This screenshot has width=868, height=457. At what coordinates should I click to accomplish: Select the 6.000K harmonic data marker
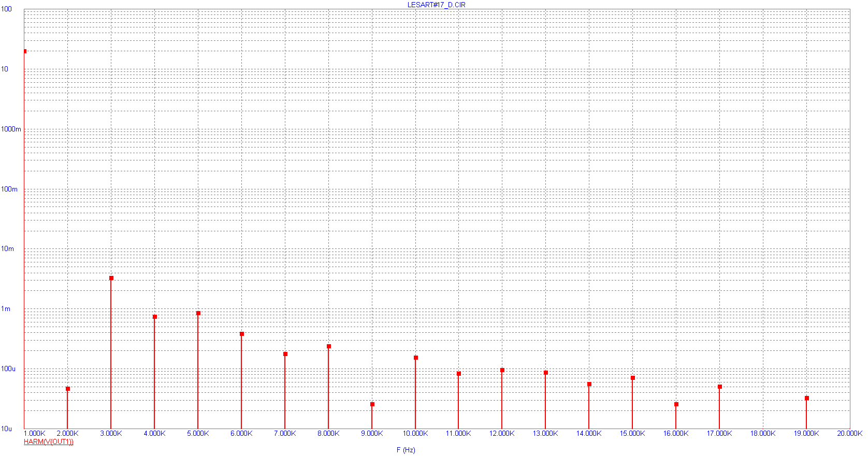click(x=242, y=334)
